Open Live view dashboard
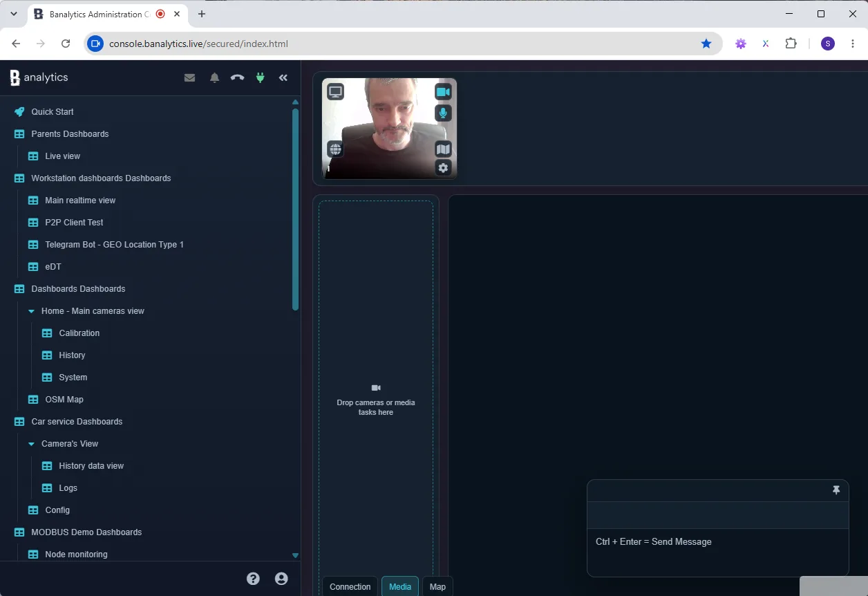Viewport: 868px width, 596px height. tap(63, 156)
